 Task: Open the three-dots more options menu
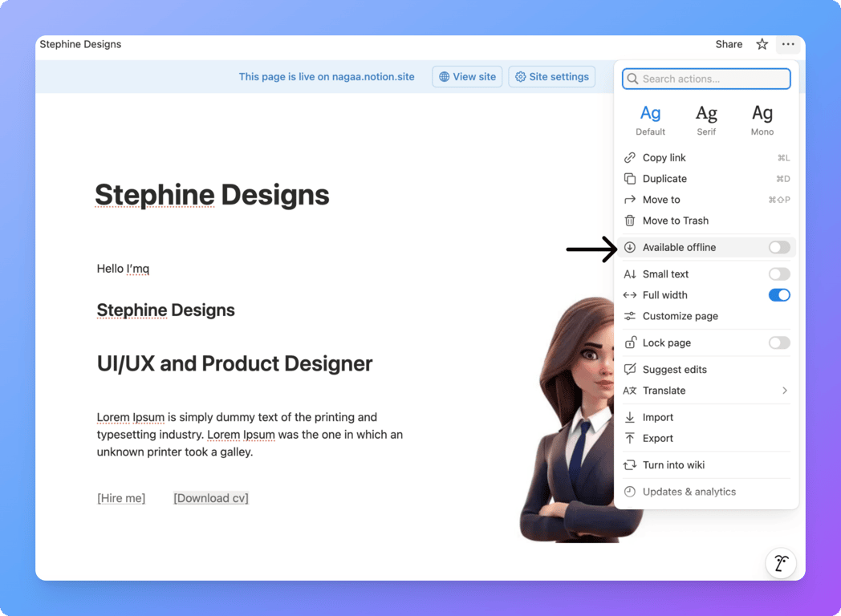click(x=788, y=44)
